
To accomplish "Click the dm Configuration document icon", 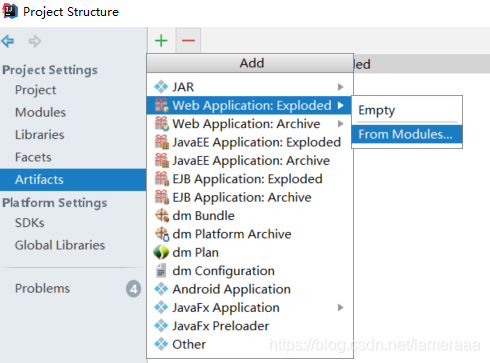I will click(161, 271).
